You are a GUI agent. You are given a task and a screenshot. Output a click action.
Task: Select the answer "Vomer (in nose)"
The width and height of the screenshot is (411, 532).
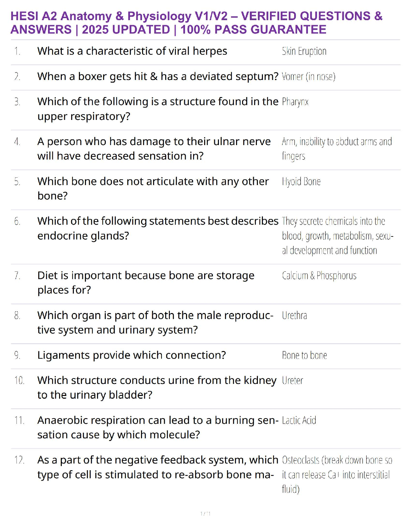(308, 77)
